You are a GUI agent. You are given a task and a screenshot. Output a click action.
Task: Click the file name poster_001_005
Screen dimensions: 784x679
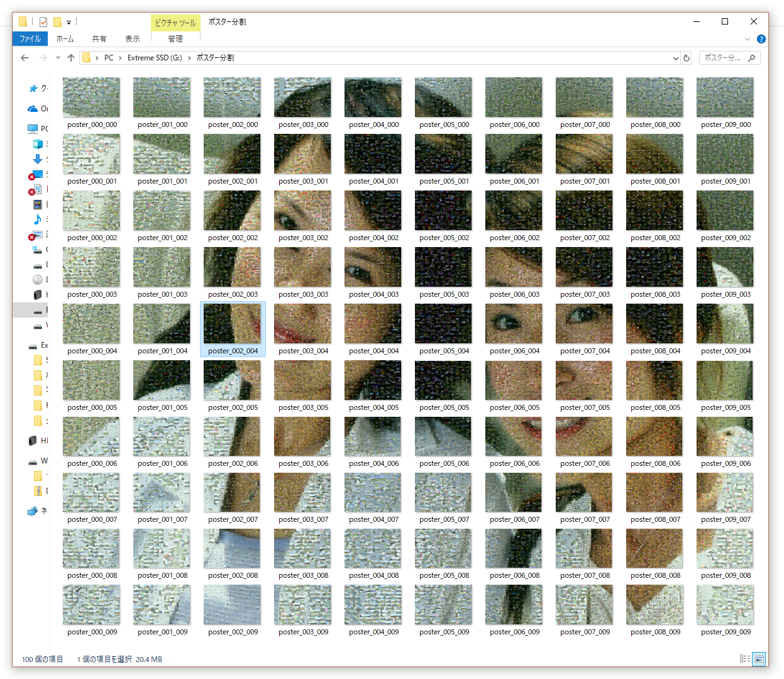click(162, 407)
